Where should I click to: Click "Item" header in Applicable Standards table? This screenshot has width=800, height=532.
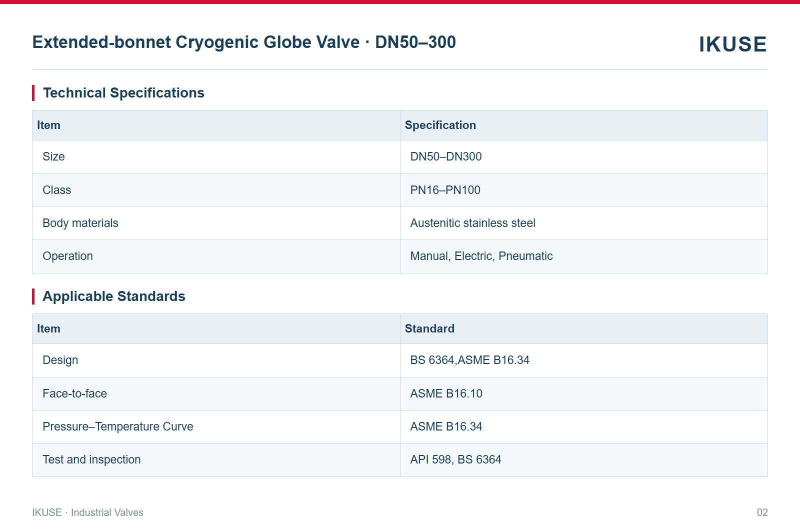click(x=216, y=329)
